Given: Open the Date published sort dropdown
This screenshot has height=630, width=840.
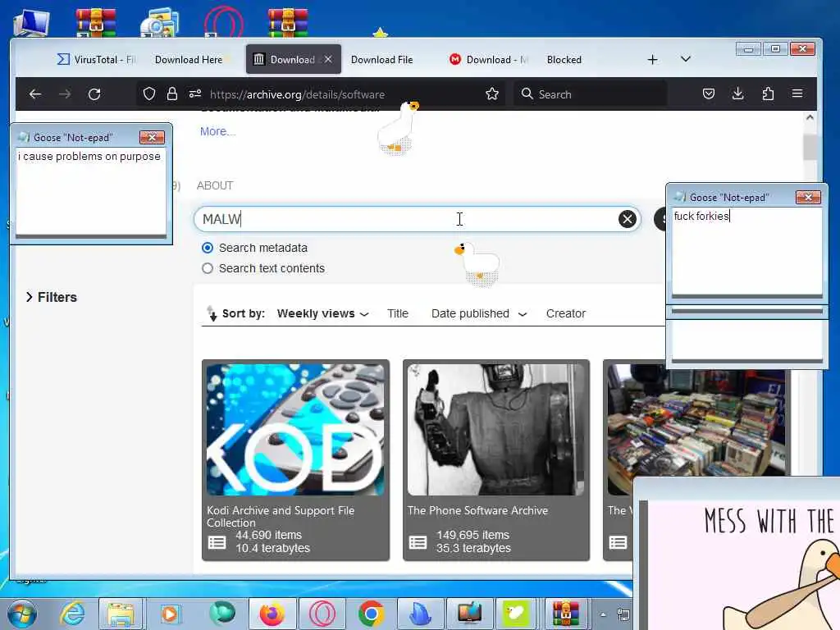Looking at the screenshot, I should click(x=479, y=313).
